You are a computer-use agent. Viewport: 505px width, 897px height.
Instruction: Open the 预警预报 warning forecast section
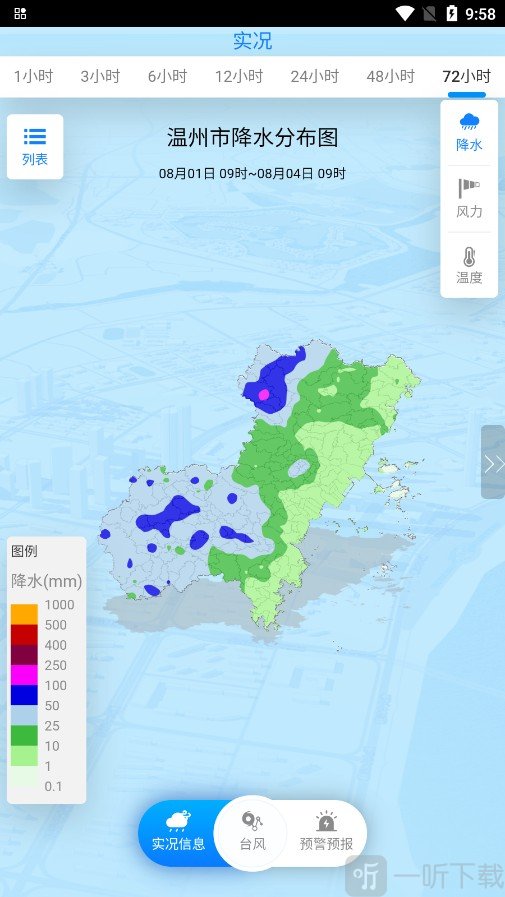coord(326,833)
